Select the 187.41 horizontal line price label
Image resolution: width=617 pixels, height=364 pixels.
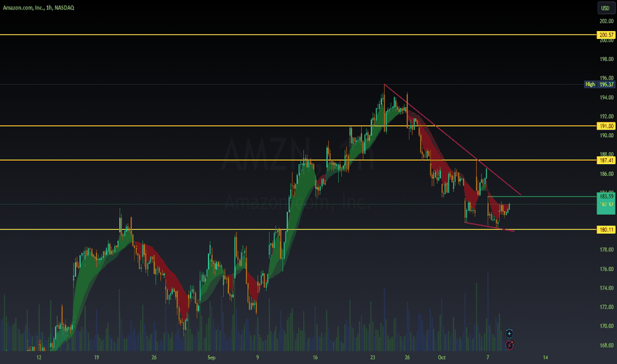point(606,160)
